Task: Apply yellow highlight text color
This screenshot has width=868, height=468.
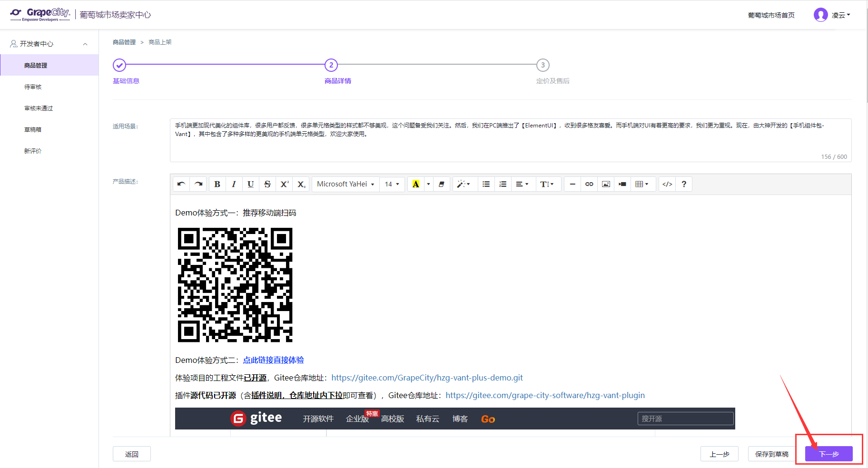Action: point(416,184)
